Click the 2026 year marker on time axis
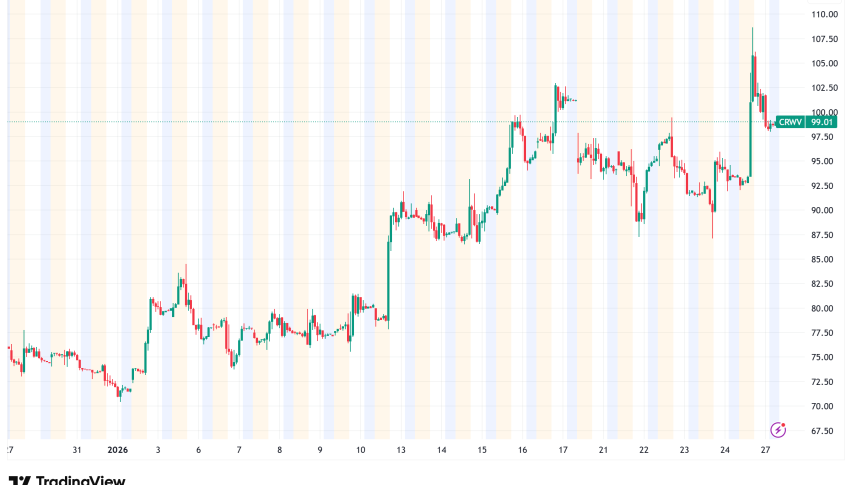852x485 pixels. point(117,451)
